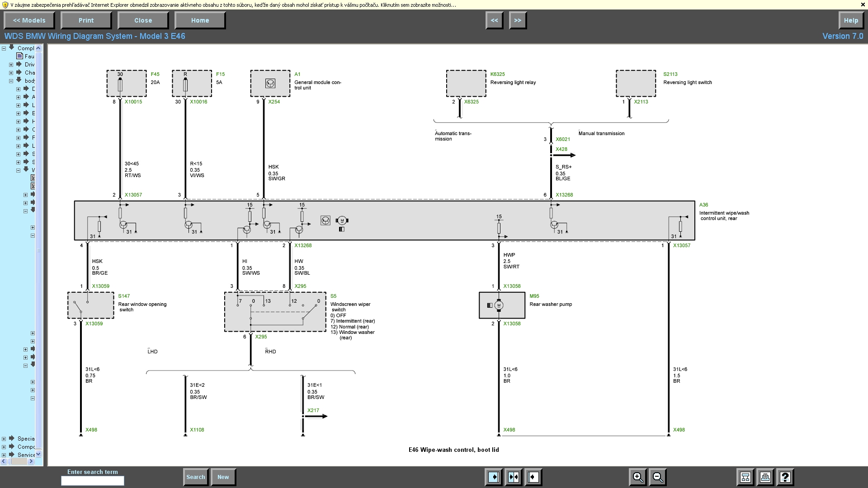Click component label M95

tap(534, 296)
